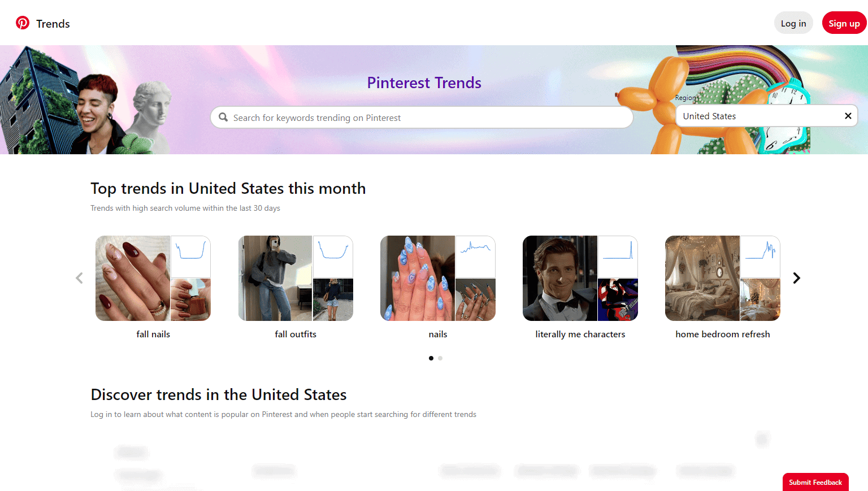Image resolution: width=868 pixels, height=491 pixels.
Task: Click the keyword search input field
Action: point(421,117)
